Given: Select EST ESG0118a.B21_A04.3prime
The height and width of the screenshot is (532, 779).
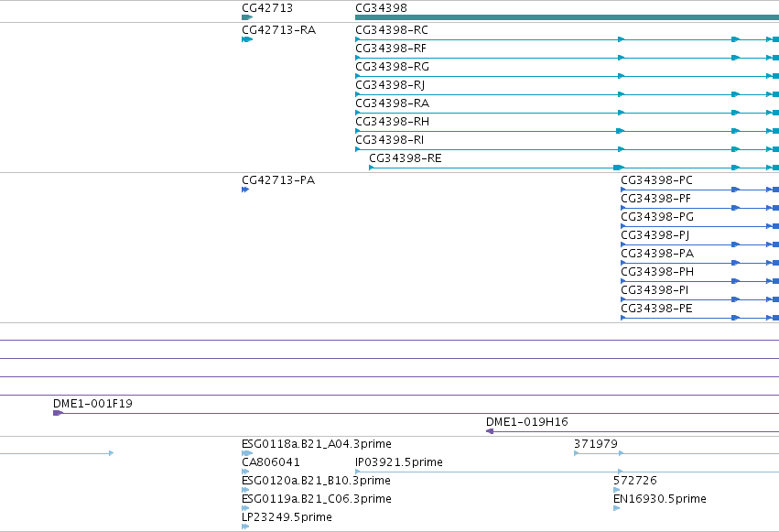Looking at the screenshot, I should point(317,444).
